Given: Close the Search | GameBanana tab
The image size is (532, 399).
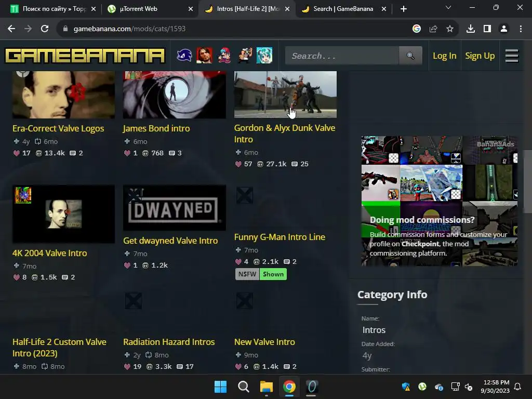Looking at the screenshot, I should [x=384, y=9].
